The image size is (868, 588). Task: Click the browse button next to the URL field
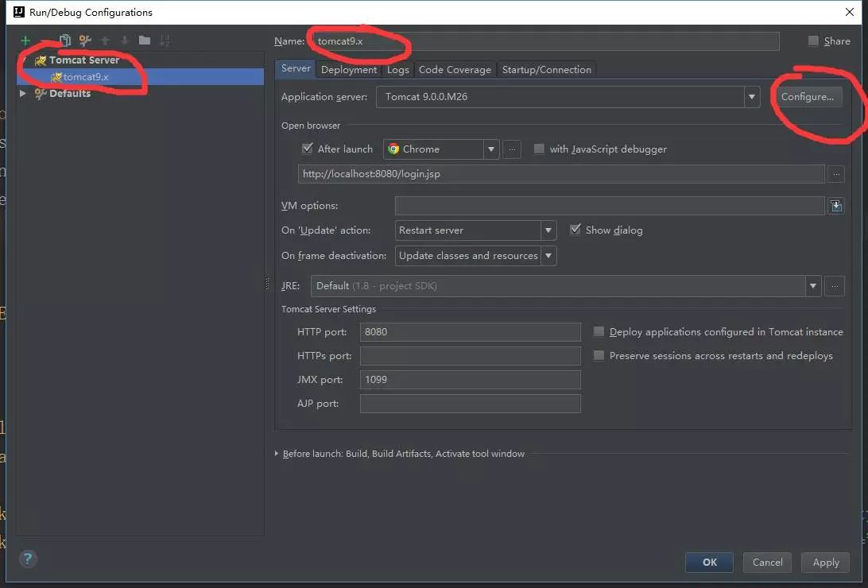[x=836, y=174]
